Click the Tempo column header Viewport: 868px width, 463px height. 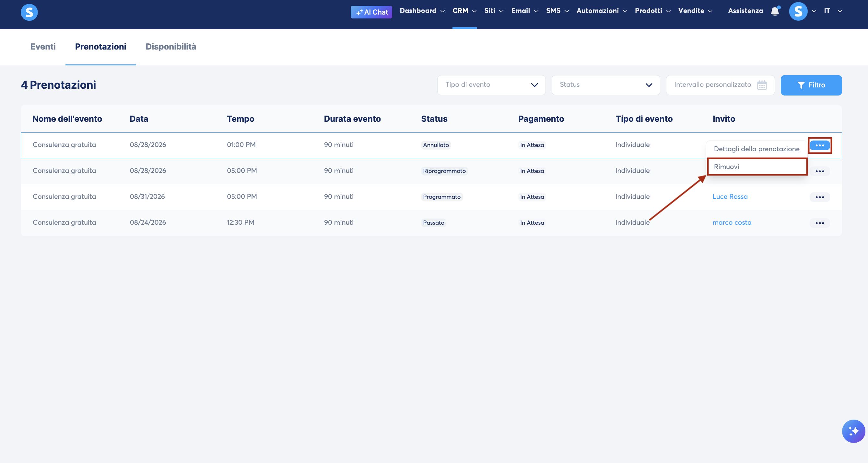click(240, 119)
